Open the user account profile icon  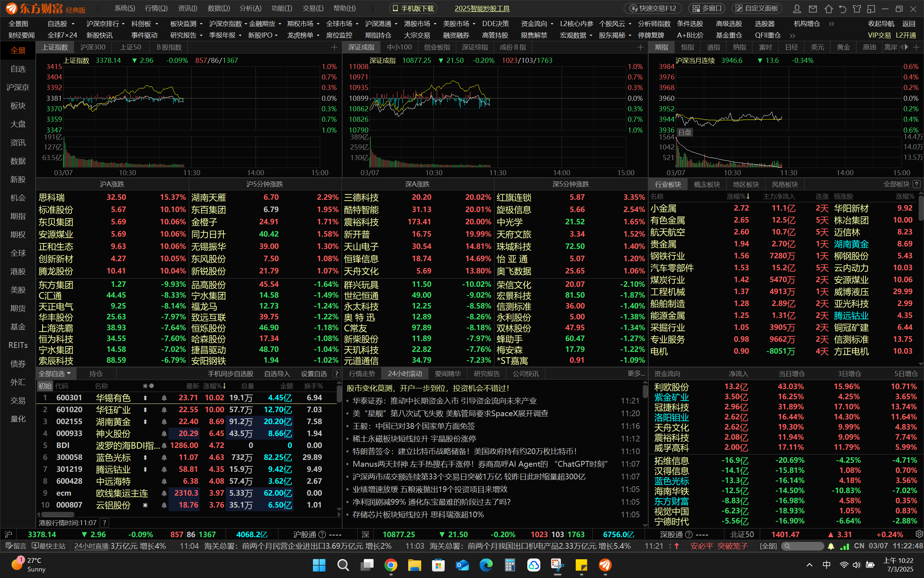[x=797, y=8]
